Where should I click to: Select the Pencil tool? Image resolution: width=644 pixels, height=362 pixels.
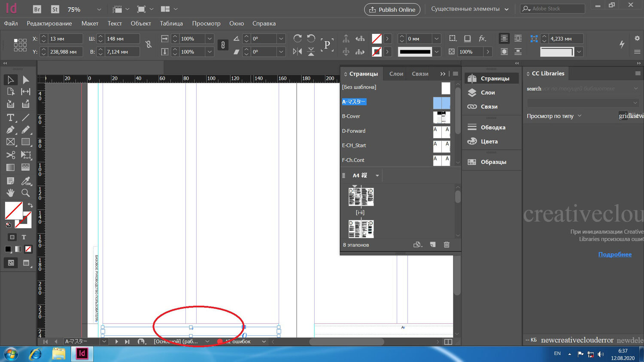(26, 130)
